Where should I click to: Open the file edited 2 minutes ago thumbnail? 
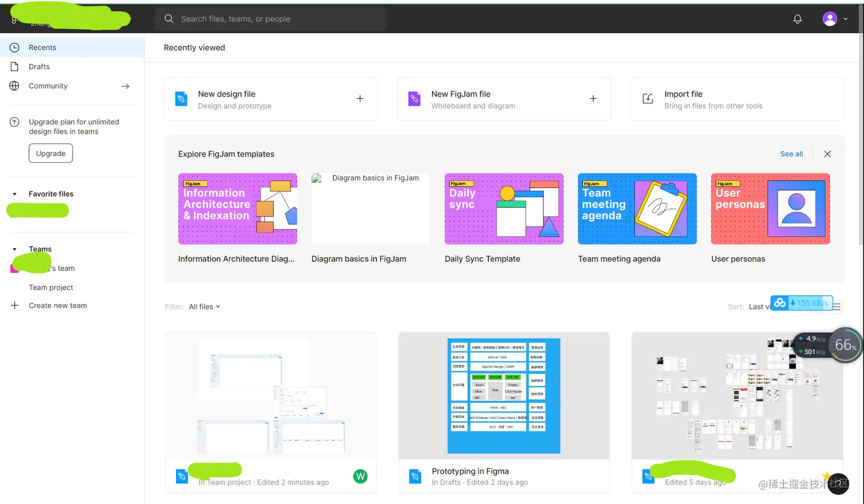pyautogui.click(x=271, y=396)
